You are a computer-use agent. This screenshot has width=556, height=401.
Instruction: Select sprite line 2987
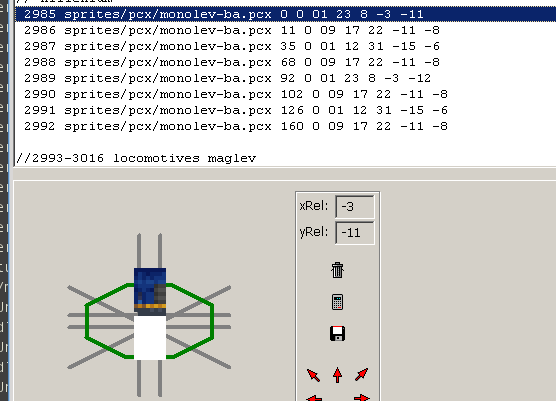pyautogui.click(x=285, y=46)
